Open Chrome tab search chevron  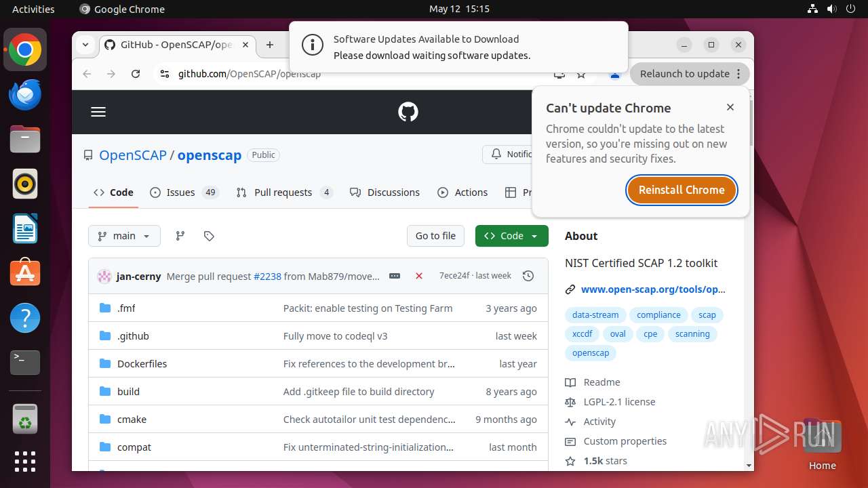click(x=85, y=45)
